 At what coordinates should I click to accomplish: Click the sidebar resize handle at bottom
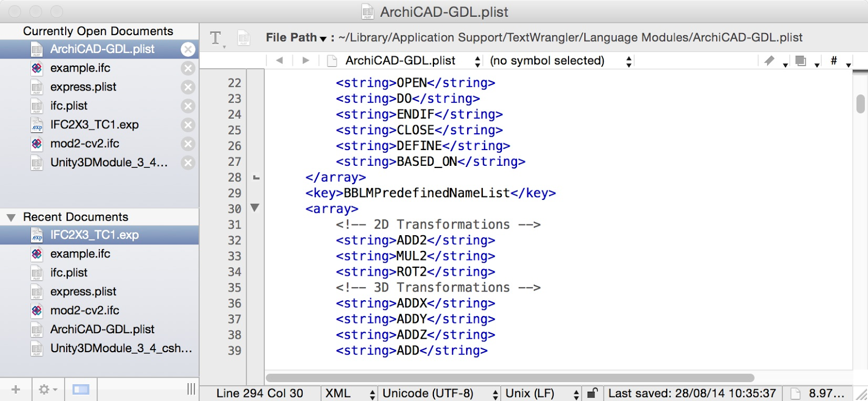pos(191,389)
